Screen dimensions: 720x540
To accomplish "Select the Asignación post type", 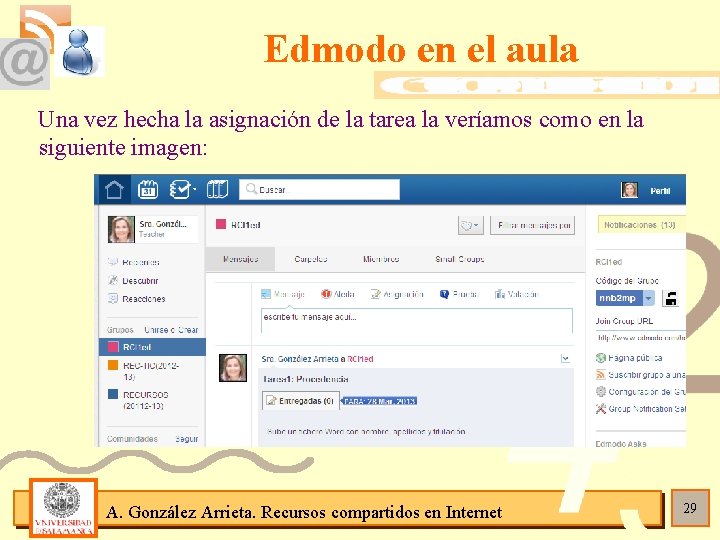I will pos(397,294).
